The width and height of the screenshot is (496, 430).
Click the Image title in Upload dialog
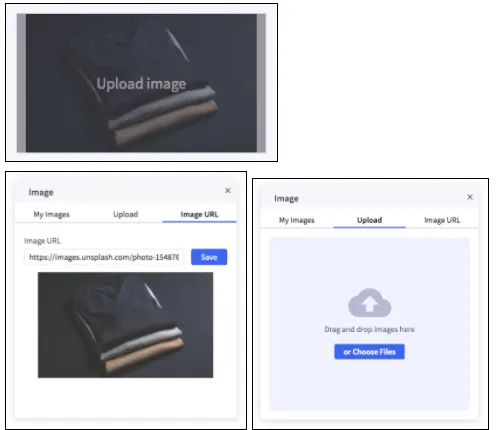pos(286,199)
